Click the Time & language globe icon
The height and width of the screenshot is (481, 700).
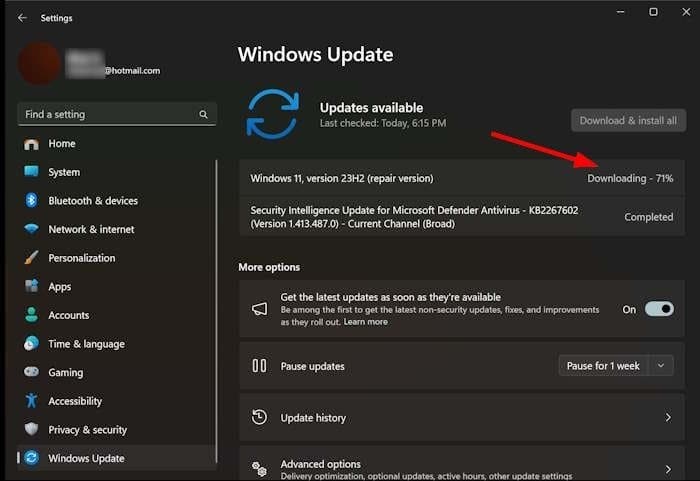tap(31, 343)
